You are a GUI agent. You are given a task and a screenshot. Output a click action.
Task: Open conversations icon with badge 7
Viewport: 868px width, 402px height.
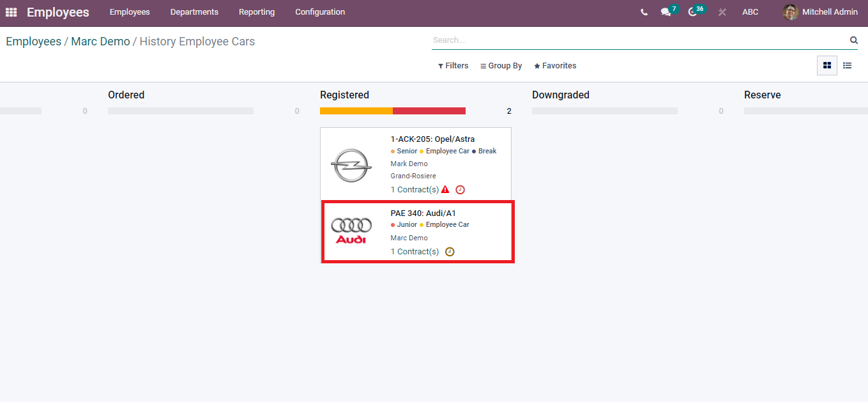pos(669,11)
